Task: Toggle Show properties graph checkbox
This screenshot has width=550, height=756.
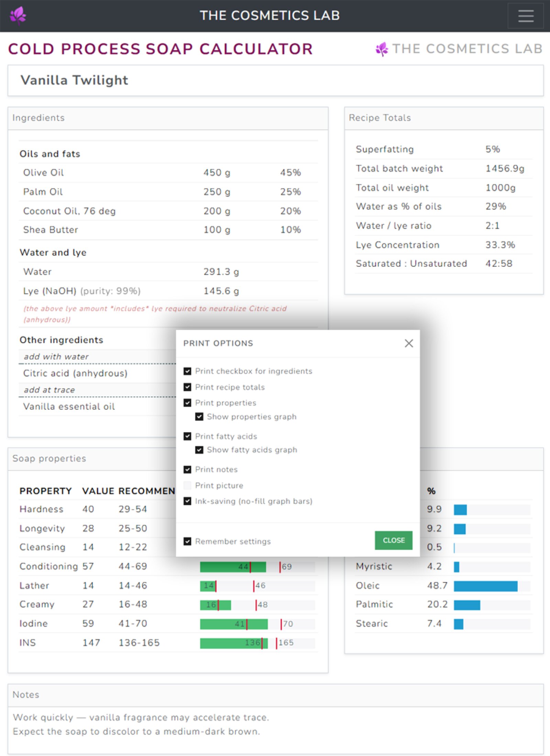Action: [199, 417]
